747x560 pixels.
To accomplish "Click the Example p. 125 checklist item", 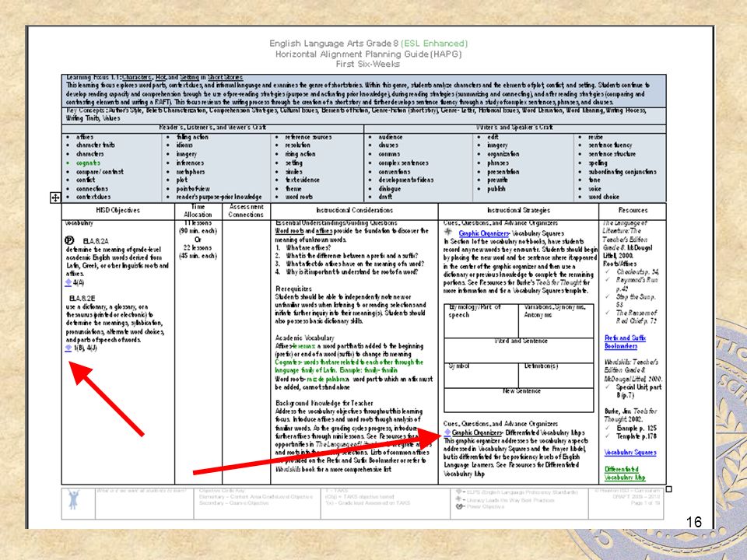I will point(636,428).
